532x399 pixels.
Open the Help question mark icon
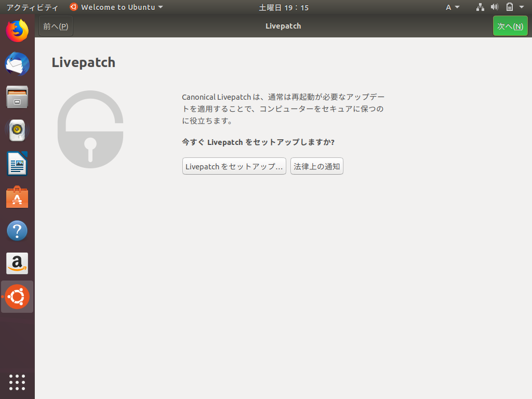point(17,230)
